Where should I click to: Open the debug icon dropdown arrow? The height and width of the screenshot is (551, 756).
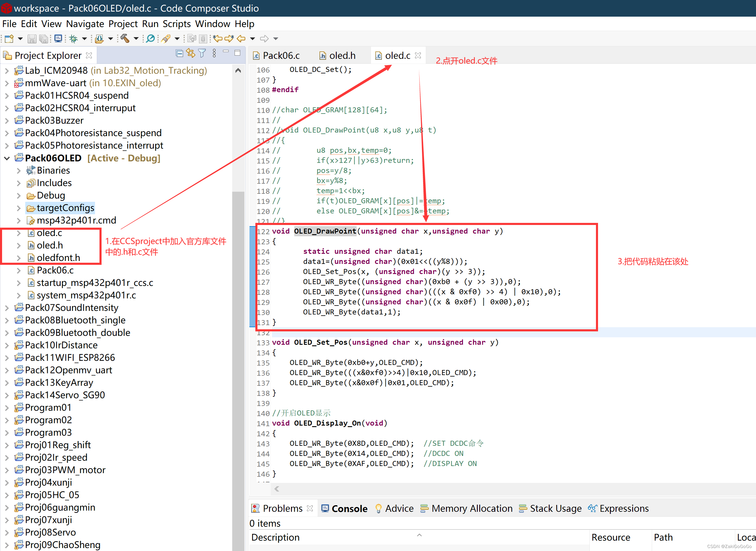(84, 39)
